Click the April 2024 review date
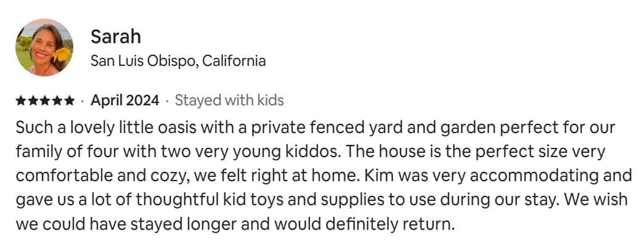The width and height of the screenshot is (644, 244). click(x=125, y=100)
